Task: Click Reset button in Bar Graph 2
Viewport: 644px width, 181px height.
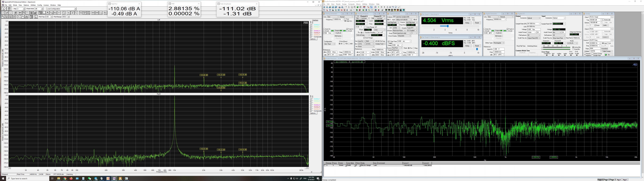Action: click(x=477, y=46)
